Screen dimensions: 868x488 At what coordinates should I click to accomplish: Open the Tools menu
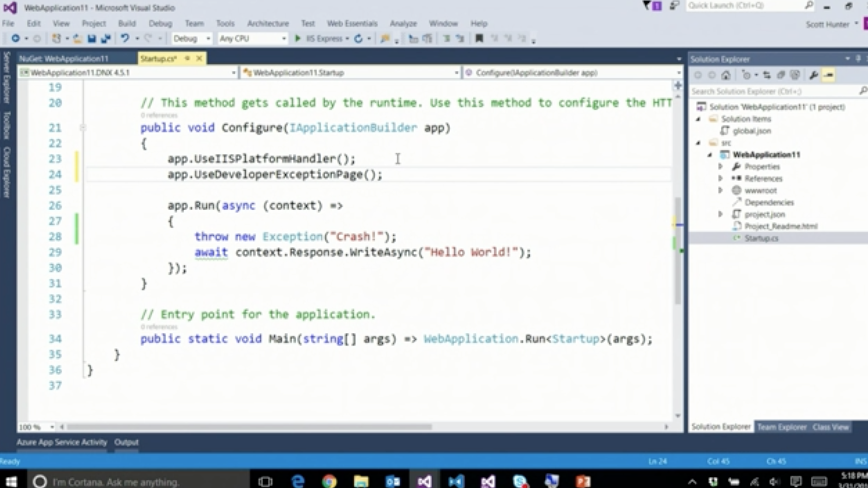point(225,24)
